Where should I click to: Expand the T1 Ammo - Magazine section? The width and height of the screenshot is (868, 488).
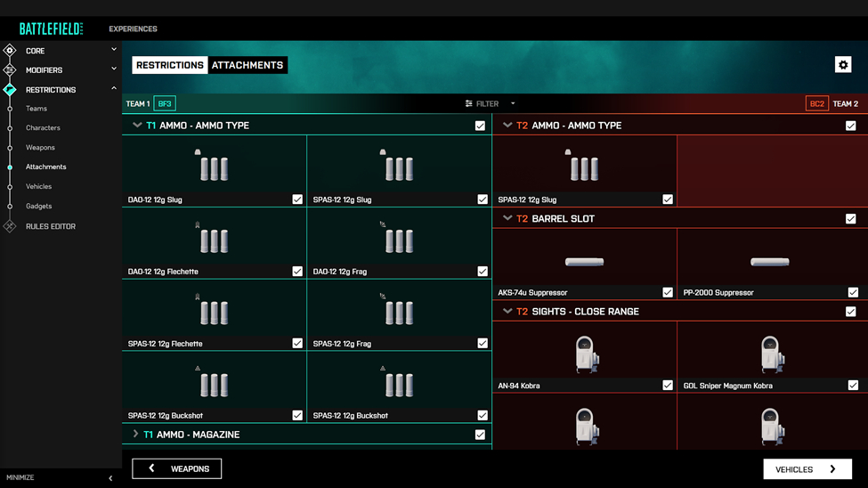click(x=136, y=435)
